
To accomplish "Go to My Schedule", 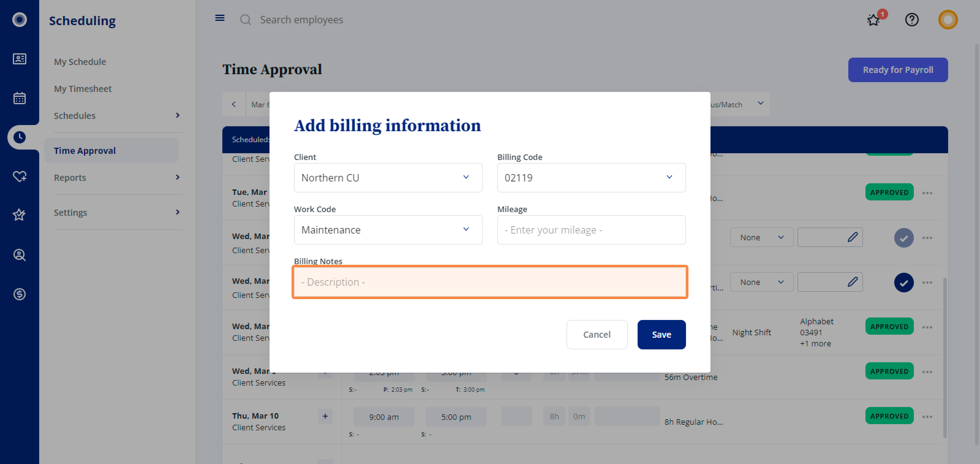I will click(x=80, y=61).
